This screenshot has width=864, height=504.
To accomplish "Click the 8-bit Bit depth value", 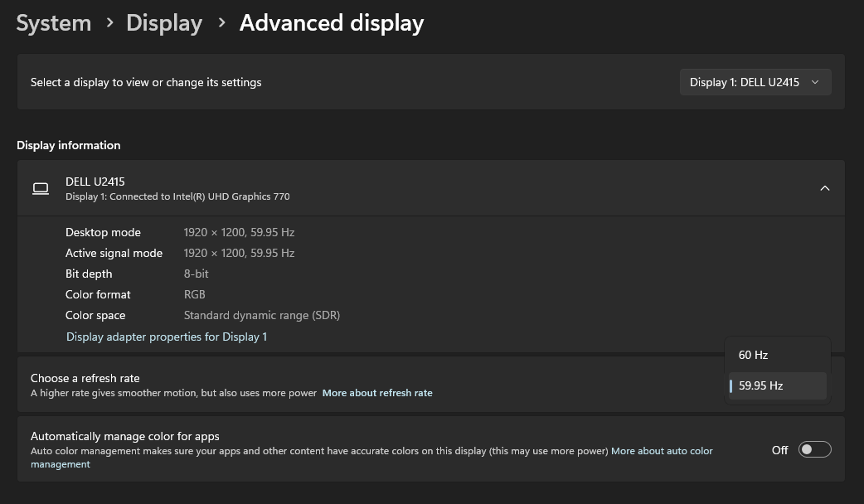I will tap(196, 274).
